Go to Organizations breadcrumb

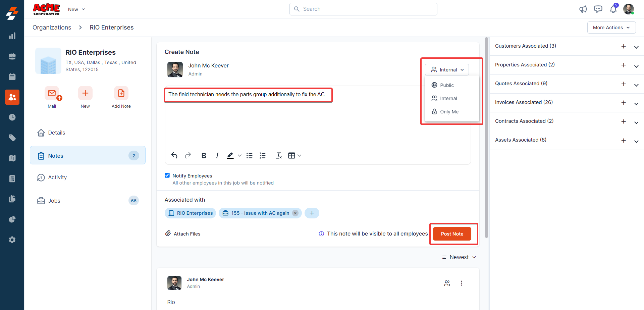click(x=52, y=28)
